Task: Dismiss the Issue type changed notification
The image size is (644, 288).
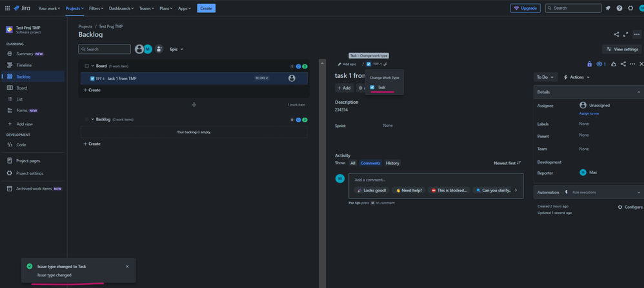Action: point(127,267)
